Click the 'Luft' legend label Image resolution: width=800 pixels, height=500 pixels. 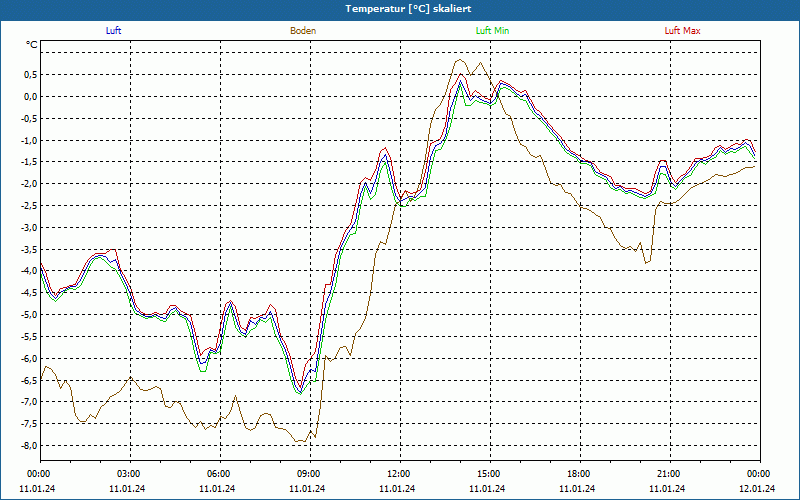pos(113,31)
